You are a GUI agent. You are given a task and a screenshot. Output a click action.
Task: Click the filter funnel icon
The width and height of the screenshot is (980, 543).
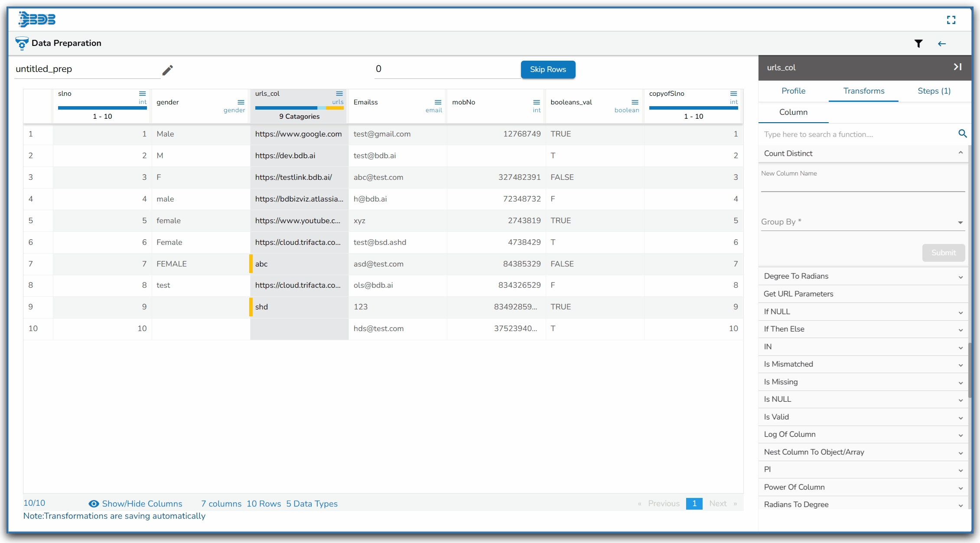[918, 43]
